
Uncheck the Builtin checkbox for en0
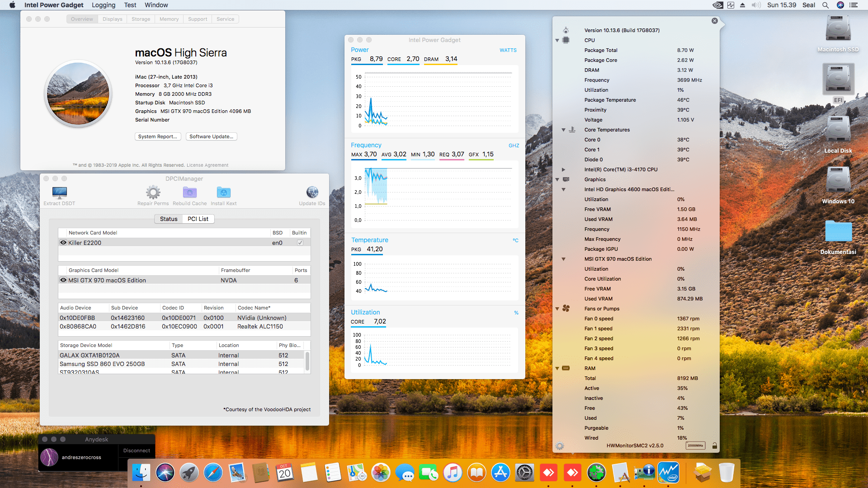click(x=300, y=242)
